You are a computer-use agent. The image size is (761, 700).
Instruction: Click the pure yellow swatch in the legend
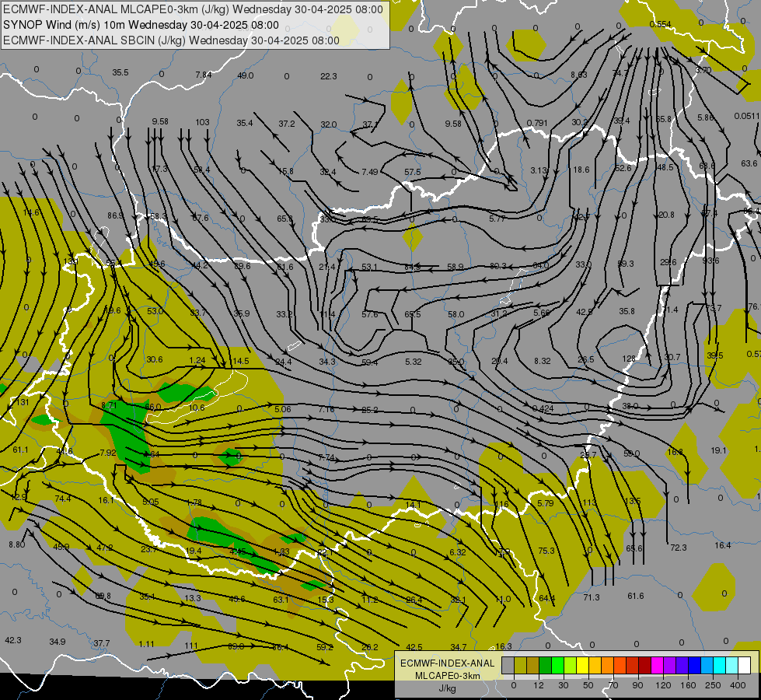pyautogui.click(x=583, y=666)
